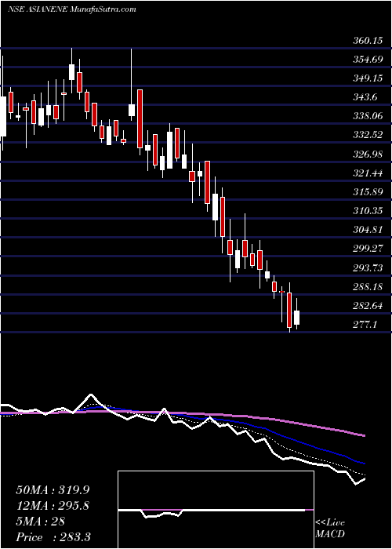Click the 354.69 price axis label
392x549 pixels.
coord(367,60)
